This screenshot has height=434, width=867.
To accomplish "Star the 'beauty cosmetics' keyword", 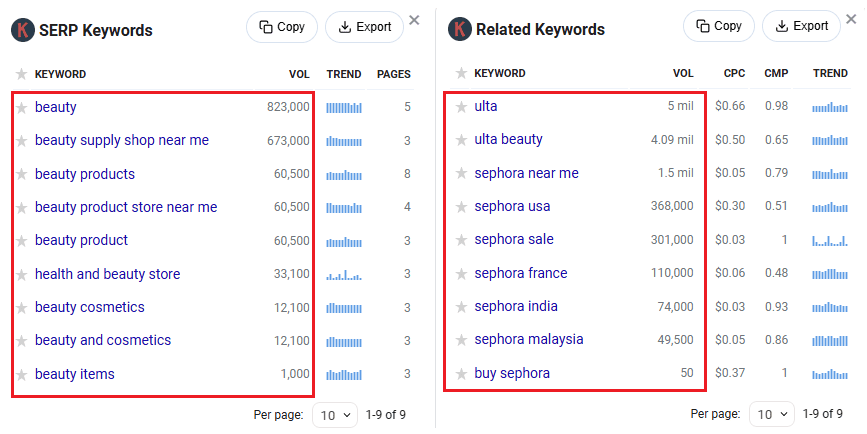I will (x=22, y=307).
